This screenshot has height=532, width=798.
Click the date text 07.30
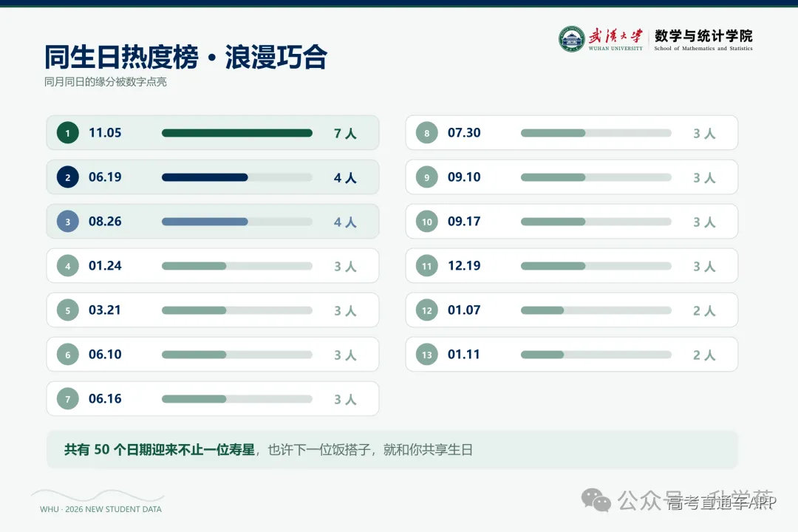464,133
